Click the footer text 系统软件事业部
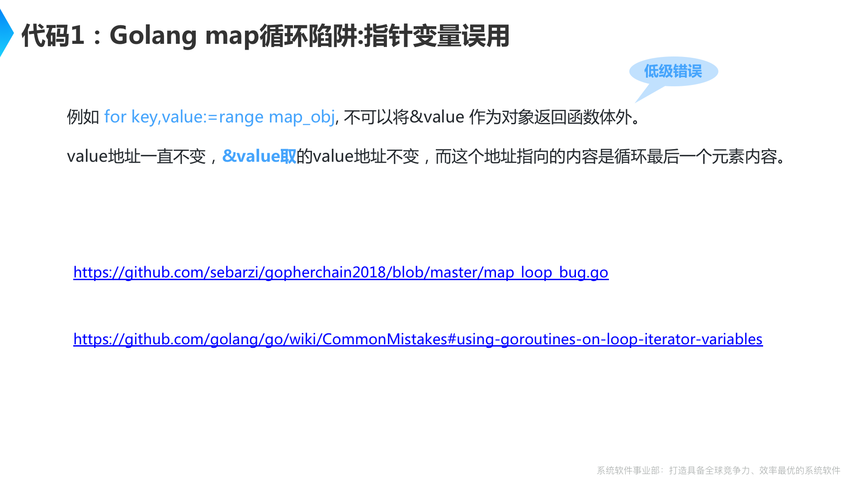 tap(627, 470)
